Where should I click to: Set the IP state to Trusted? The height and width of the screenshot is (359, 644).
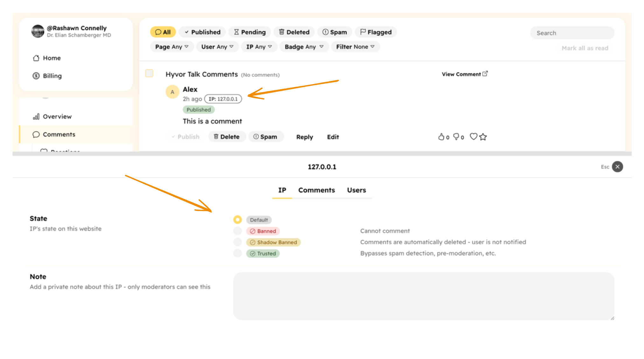pos(237,253)
